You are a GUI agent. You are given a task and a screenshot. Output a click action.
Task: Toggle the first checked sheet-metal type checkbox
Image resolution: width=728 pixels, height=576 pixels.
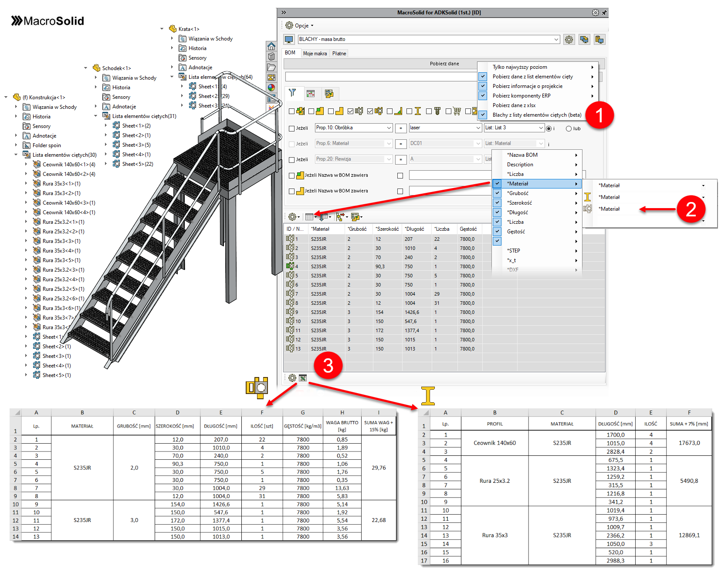coord(351,111)
